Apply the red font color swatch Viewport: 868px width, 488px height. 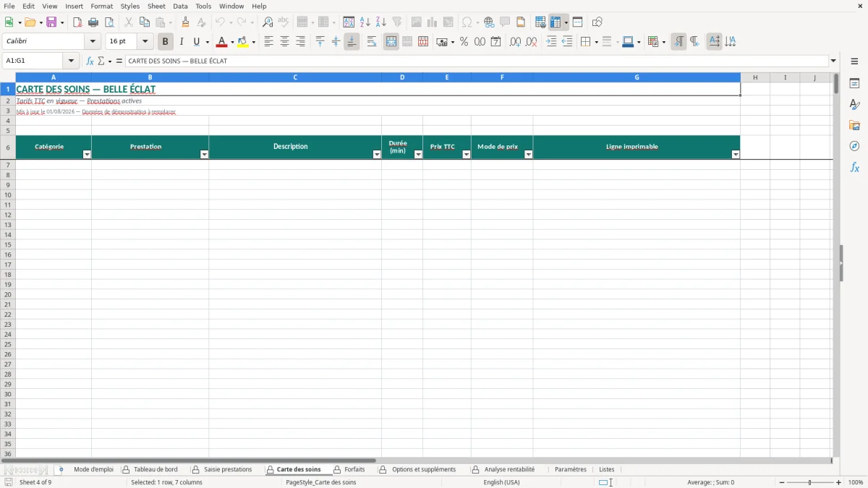221,42
